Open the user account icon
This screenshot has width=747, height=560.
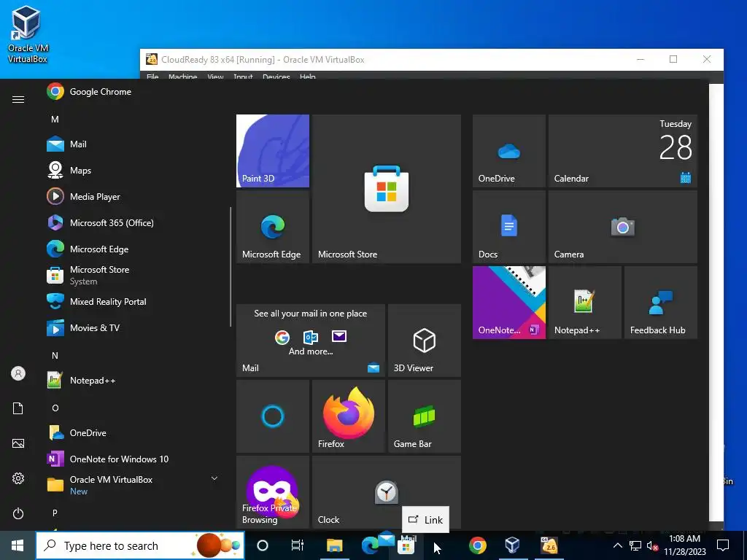[x=18, y=373]
